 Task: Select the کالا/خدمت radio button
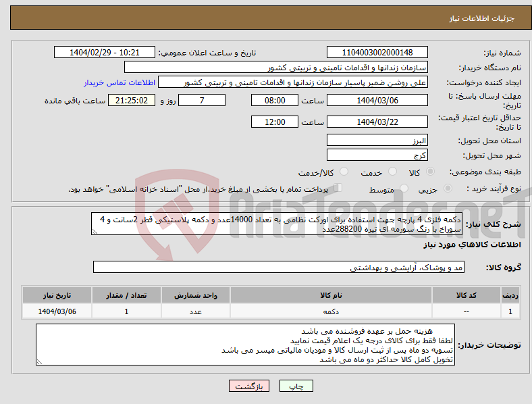pyautogui.click(x=344, y=172)
